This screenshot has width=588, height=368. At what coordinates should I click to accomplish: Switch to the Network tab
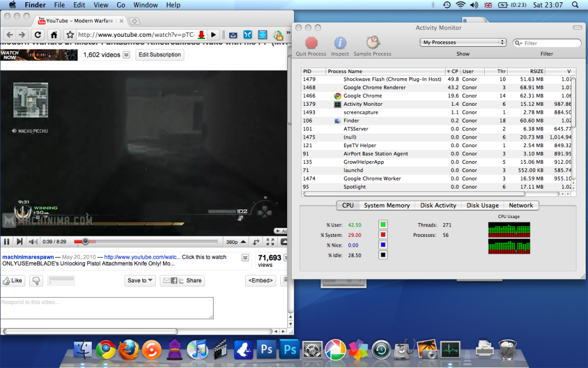[x=521, y=205]
